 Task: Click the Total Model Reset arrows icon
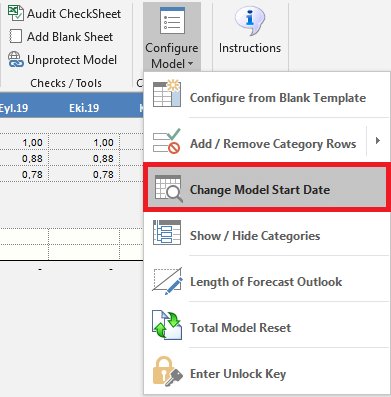(x=167, y=325)
